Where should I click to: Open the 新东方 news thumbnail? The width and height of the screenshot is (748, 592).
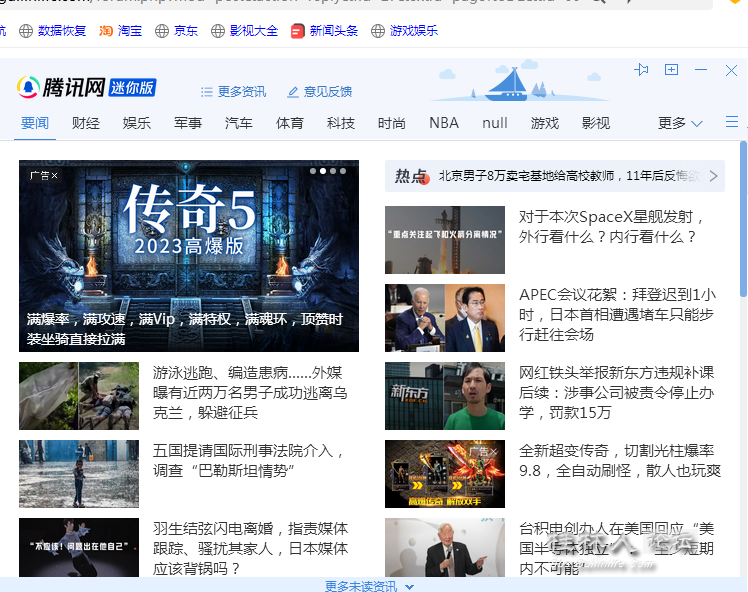[445, 396]
